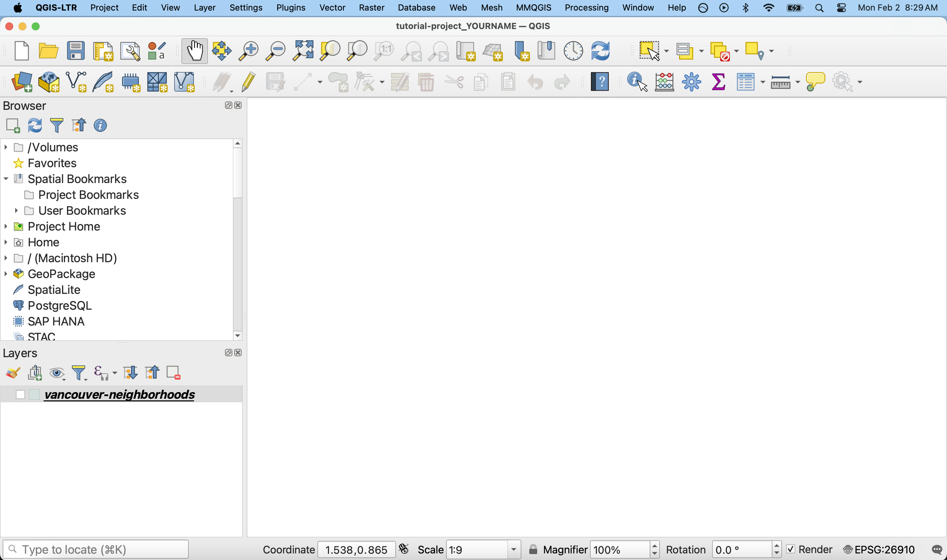Open the Scale dropdown arrow

coord(514,549)
